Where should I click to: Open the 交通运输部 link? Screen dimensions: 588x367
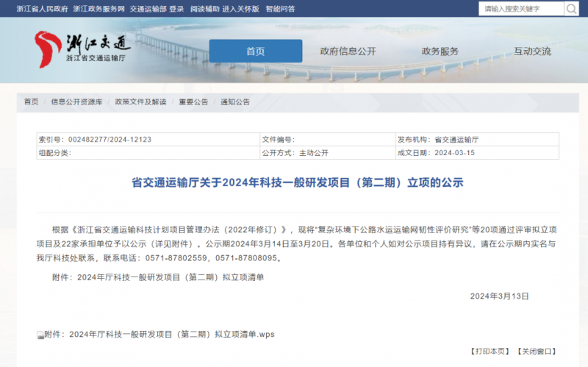point(148,9)
